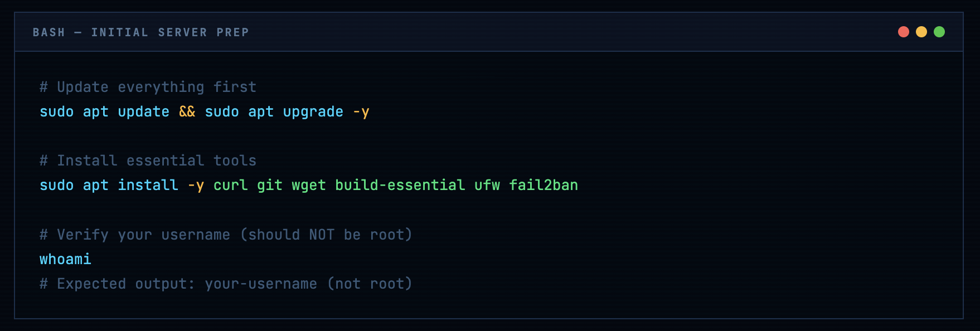The height and width of the screenshot is (331, 980).
Task: Click the orange && operator
Action: [x=187, y=111]
